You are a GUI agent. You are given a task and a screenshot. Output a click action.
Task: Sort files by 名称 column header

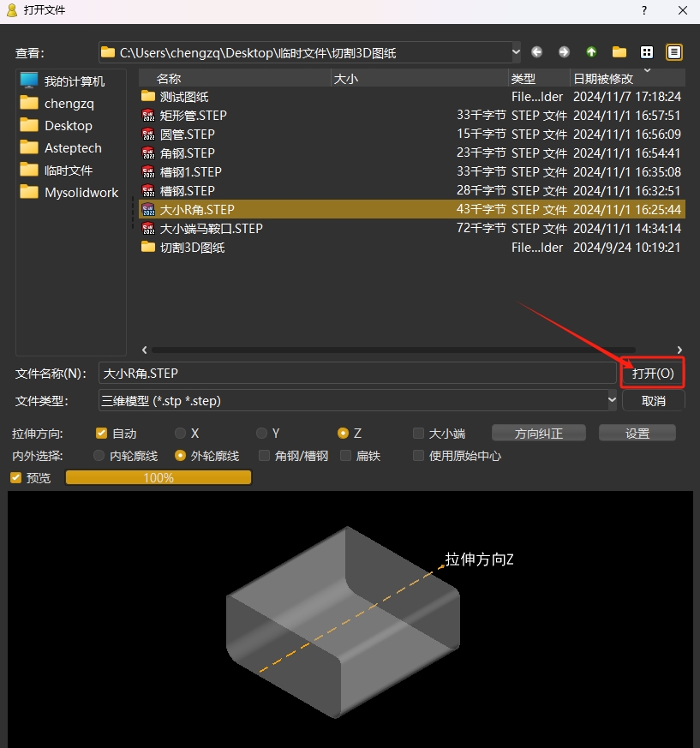(235, 78)
